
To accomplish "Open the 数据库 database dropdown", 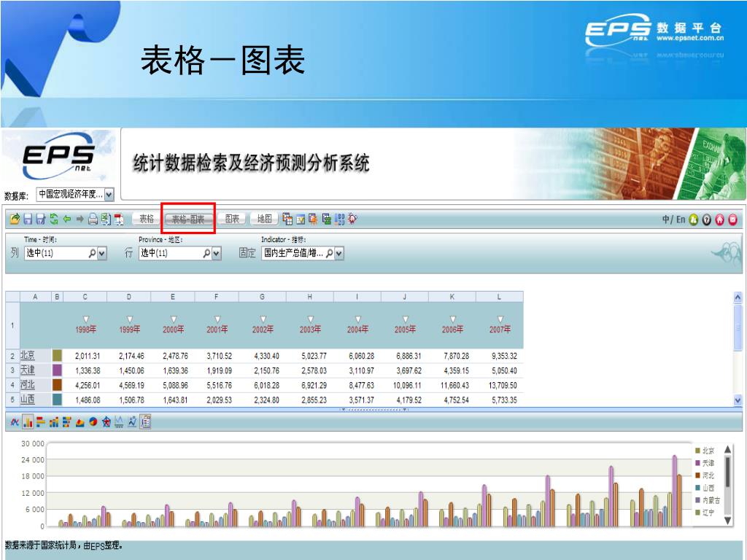I will [x=109, y=194].
